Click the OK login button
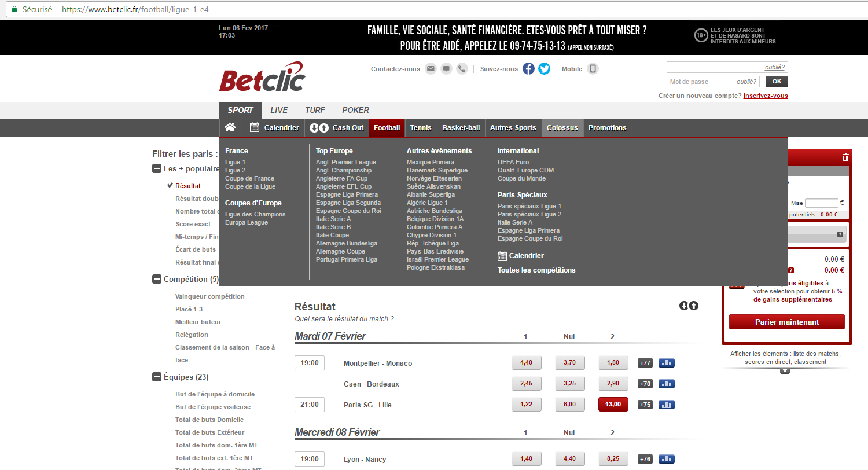Viewport: 868px width, 470px height. (x=777, y=82)
